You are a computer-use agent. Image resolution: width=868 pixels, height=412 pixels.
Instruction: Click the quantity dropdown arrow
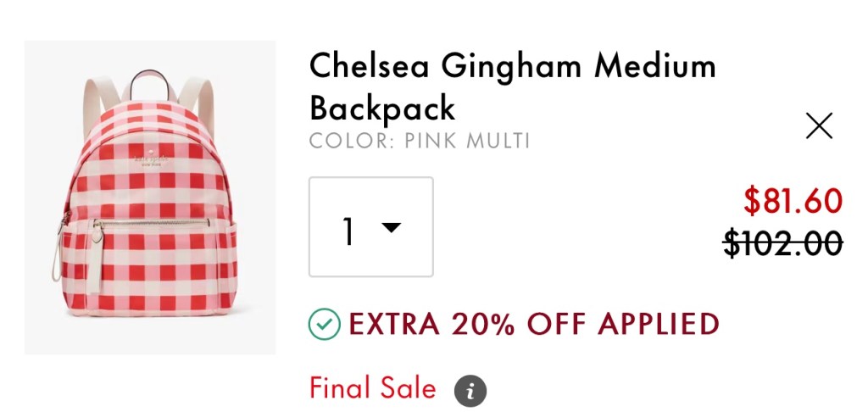point(391,227)
